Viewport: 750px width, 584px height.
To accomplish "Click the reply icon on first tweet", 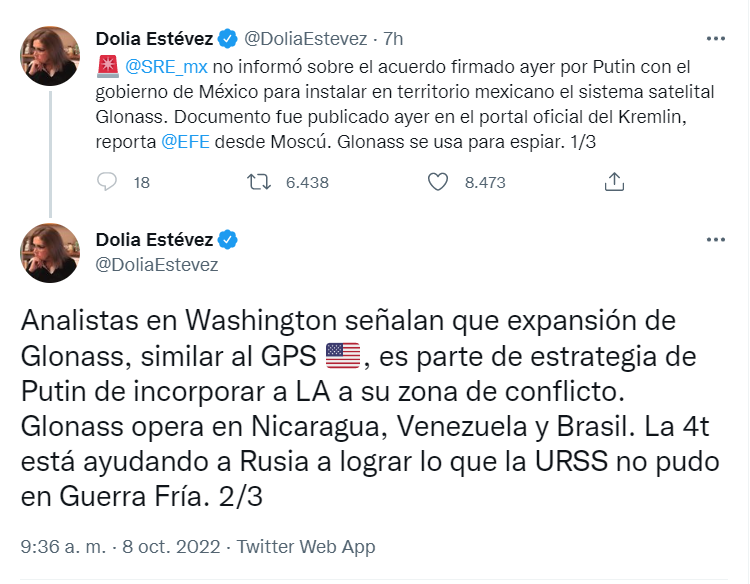I will (108, 182).
